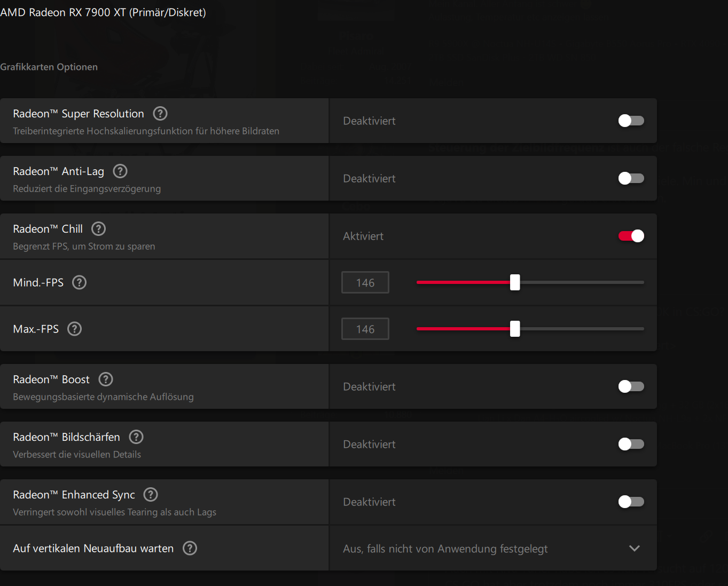Toggle Radeon Bildschärfen on
This screenshot has height=586, width=728.
631,444
